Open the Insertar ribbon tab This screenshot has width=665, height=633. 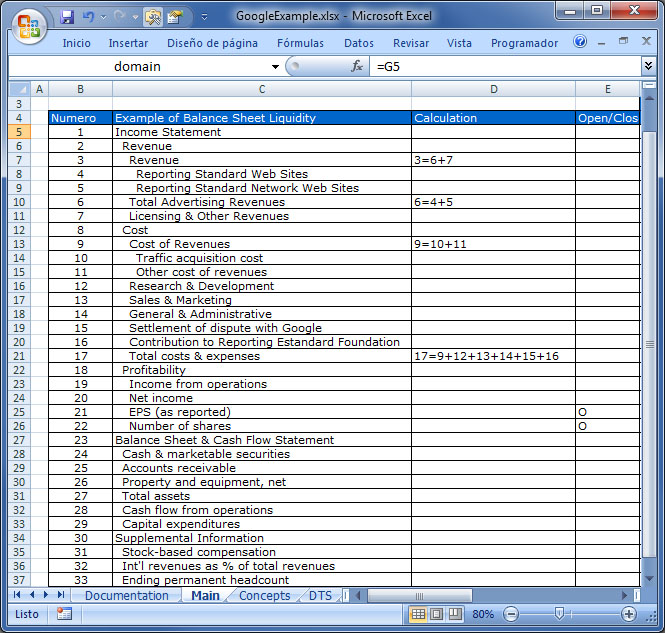click(128, 43)
